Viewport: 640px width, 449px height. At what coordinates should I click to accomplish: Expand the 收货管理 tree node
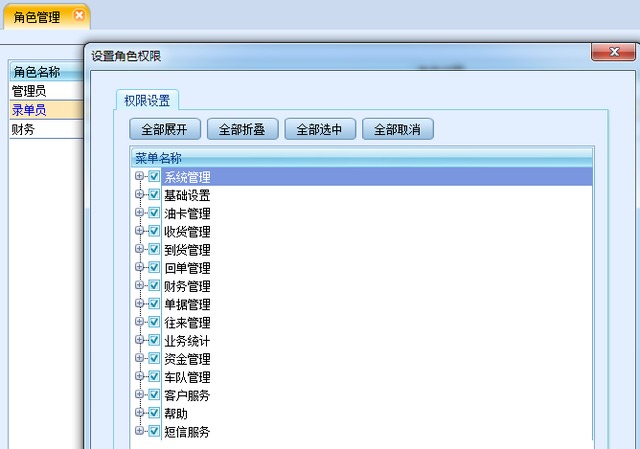tap(140, 231)
